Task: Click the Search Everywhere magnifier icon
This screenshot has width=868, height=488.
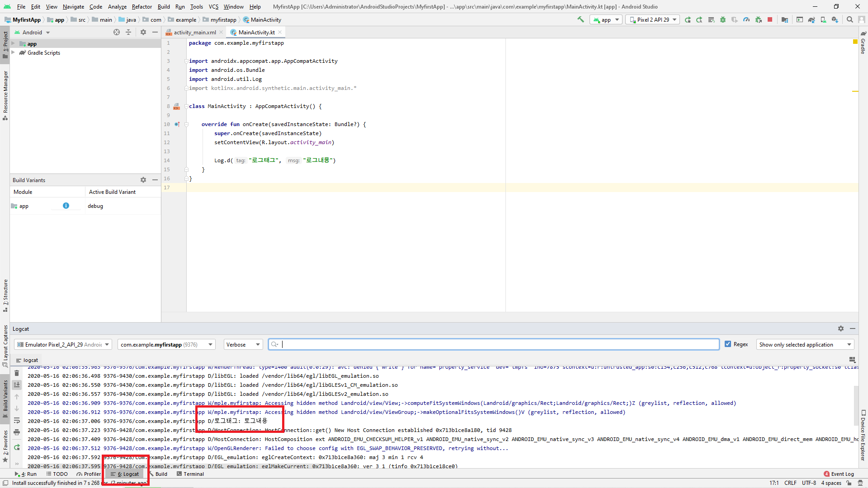Action: pos(849,19)
